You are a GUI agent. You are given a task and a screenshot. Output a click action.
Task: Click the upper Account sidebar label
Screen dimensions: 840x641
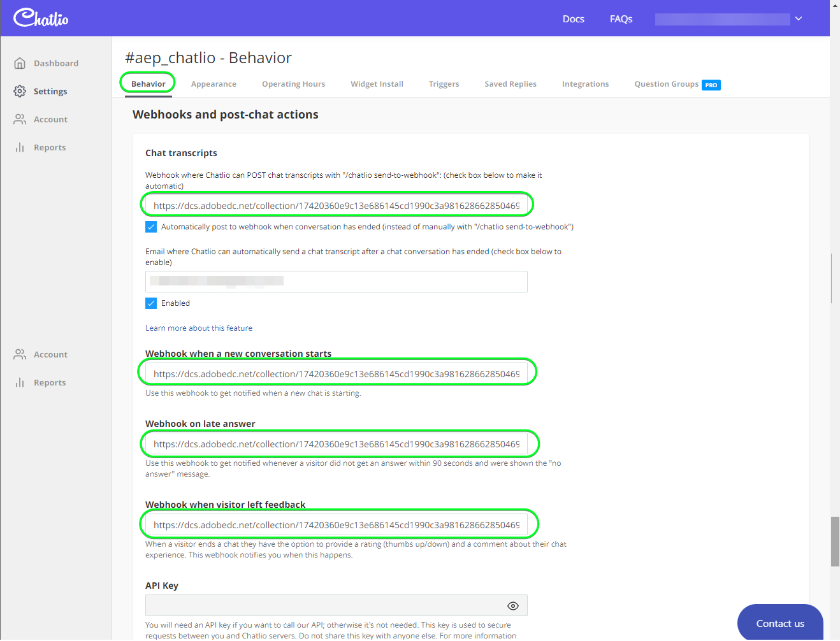[50, 119]
